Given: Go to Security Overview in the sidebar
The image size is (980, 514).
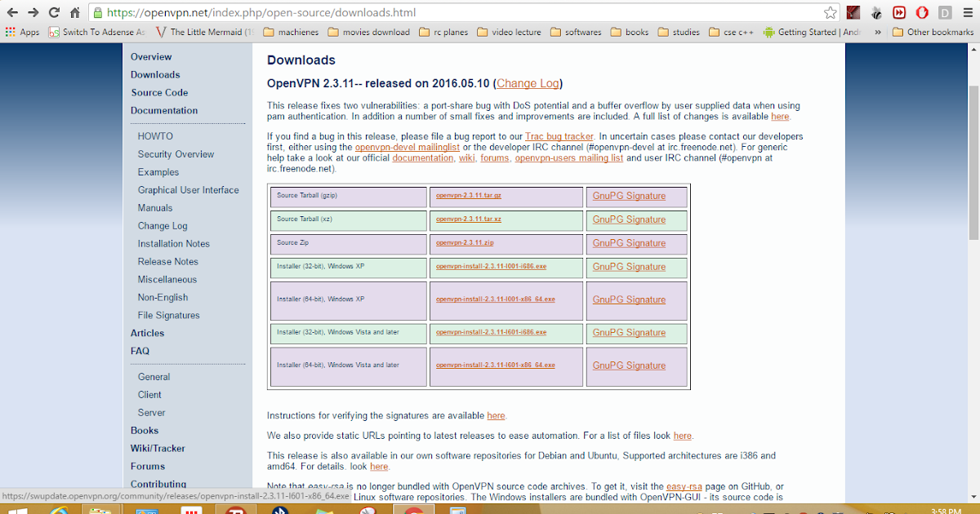Looking at the screenshot, I should coord(176,154).
